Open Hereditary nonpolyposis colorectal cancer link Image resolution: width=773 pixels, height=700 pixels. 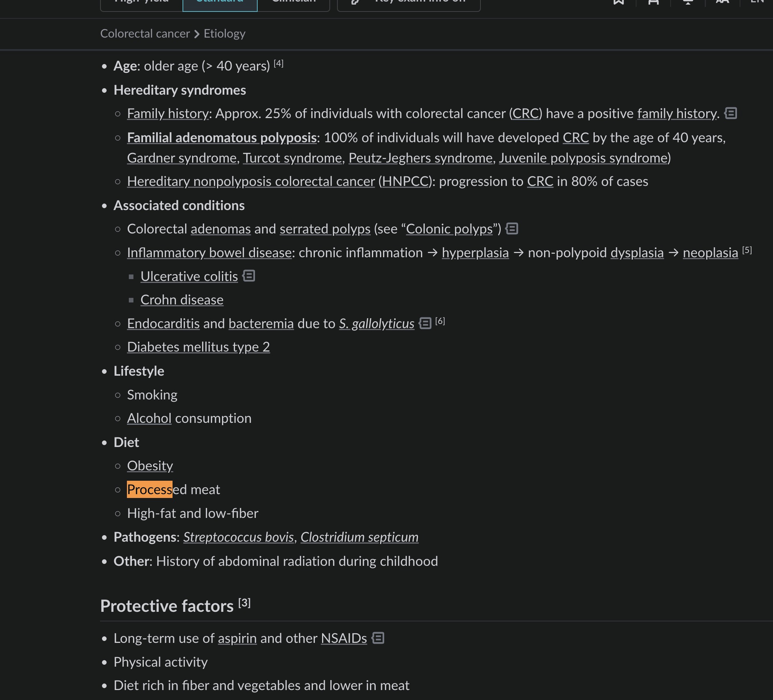[x=251, y=181]
